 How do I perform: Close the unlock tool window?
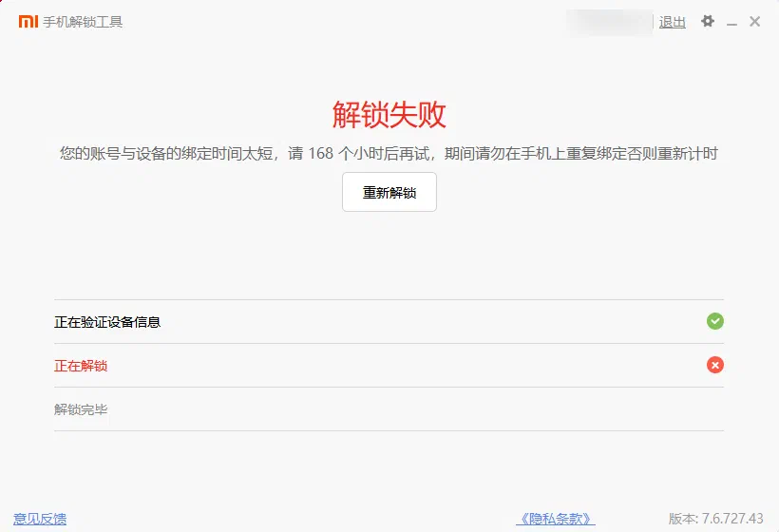(x=755, y=21)
